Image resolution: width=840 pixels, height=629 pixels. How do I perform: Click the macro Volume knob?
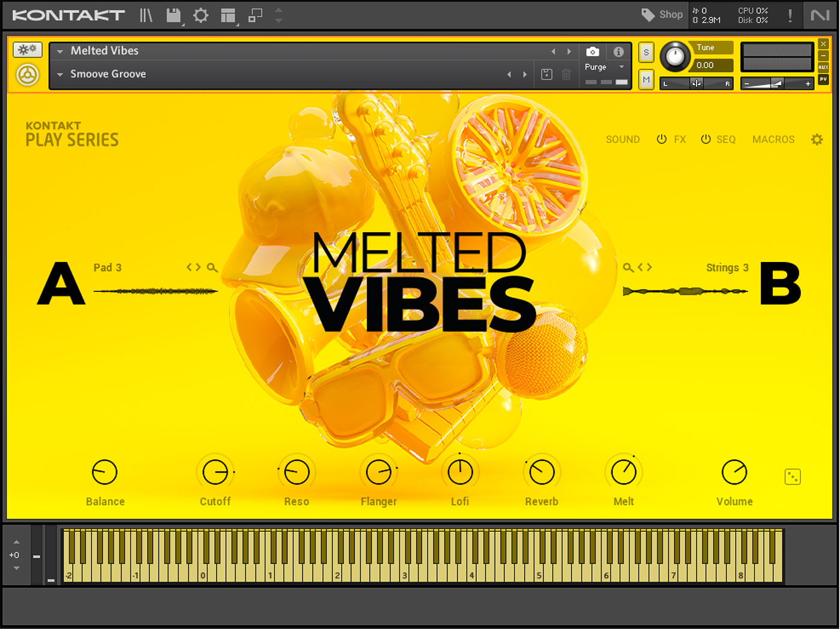coord(734,472)
